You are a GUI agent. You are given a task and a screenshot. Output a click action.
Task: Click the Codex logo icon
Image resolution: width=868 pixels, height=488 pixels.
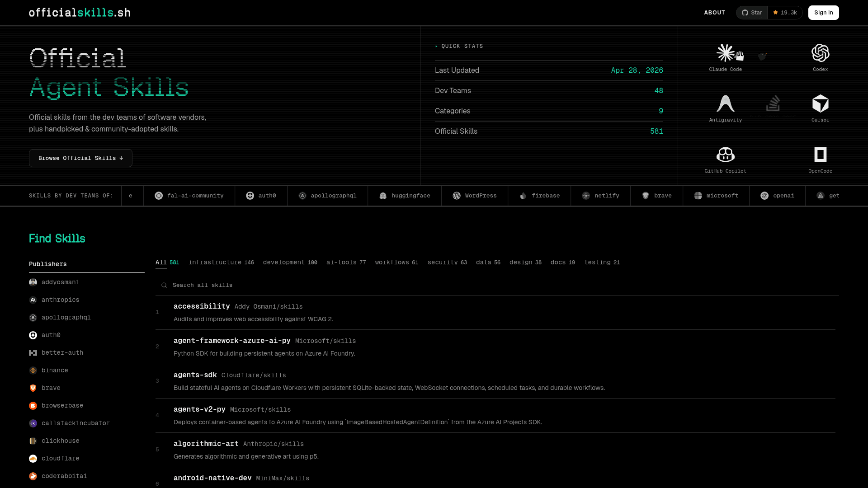point(820,53)
